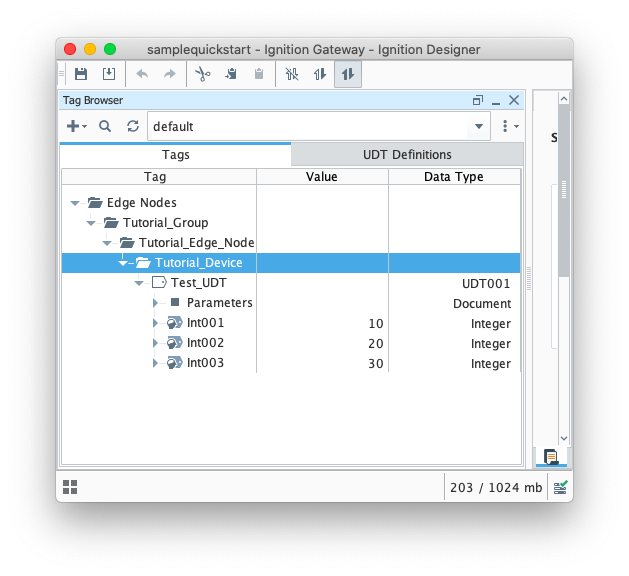Click the Search tags magnifier icon
Viewport: 629px width, 576px height.
pos(105,126)
